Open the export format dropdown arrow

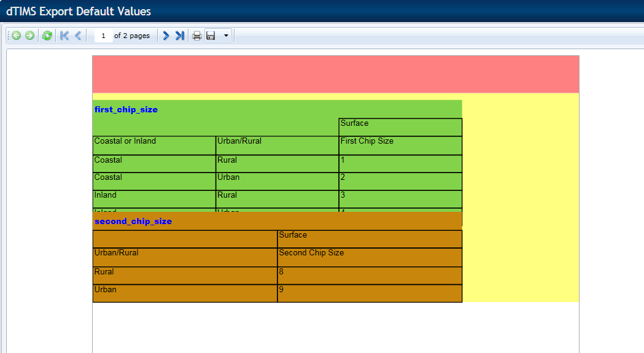(x=226, y=36)
